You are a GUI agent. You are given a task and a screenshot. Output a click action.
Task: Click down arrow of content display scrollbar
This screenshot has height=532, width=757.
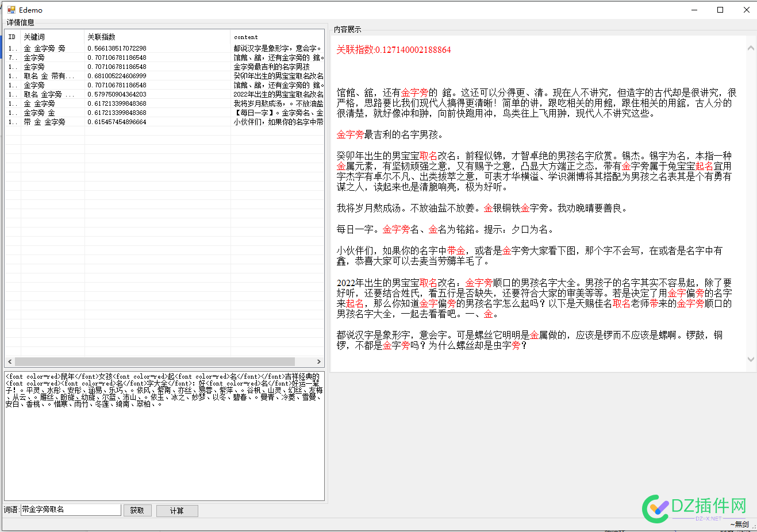(x=751, y=359)
